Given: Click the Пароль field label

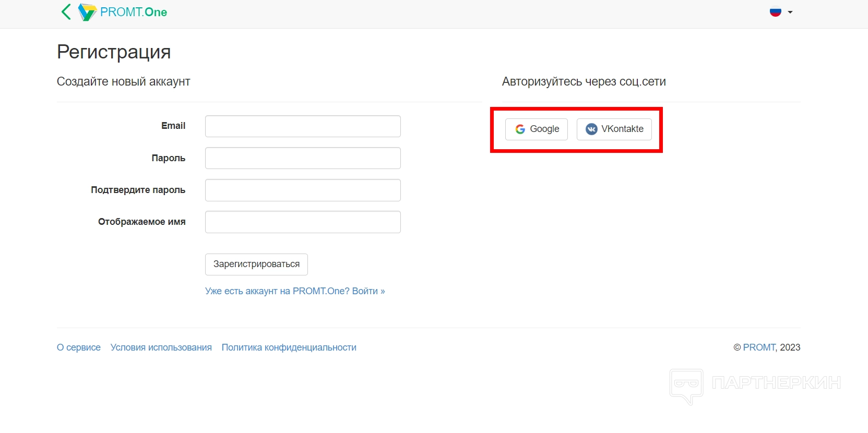Looking at the screenshot, I should [169, 158].
